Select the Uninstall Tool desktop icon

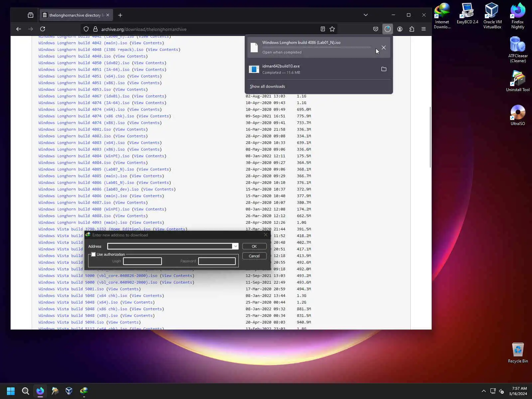pyautogui.click(x=518, y=81)
